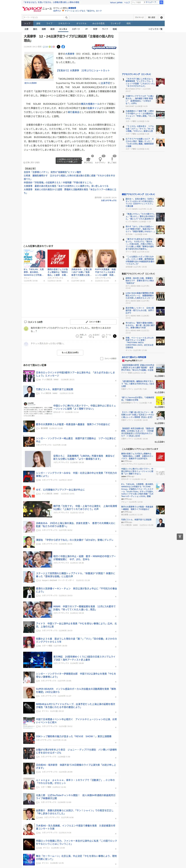The height and width of the screenshot is (868, 186).
Task: Open the settings gear icon
Action: coord(161,17)
